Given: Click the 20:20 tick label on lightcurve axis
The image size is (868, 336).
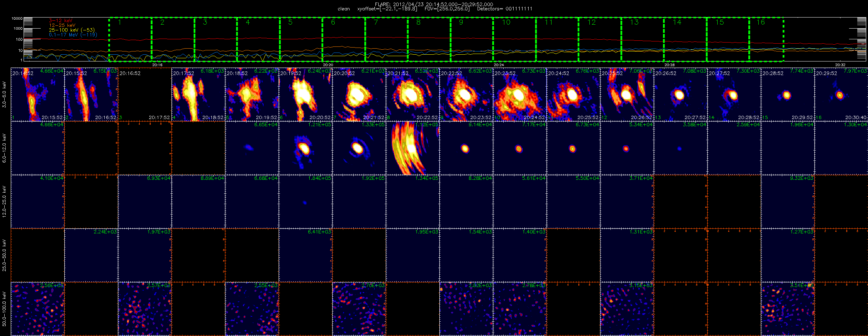Looking at the screenshot, I should click(328, 65).
